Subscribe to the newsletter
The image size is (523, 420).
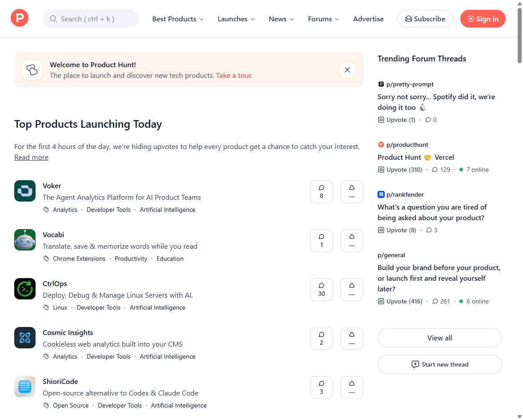click(x=425, y=19)
